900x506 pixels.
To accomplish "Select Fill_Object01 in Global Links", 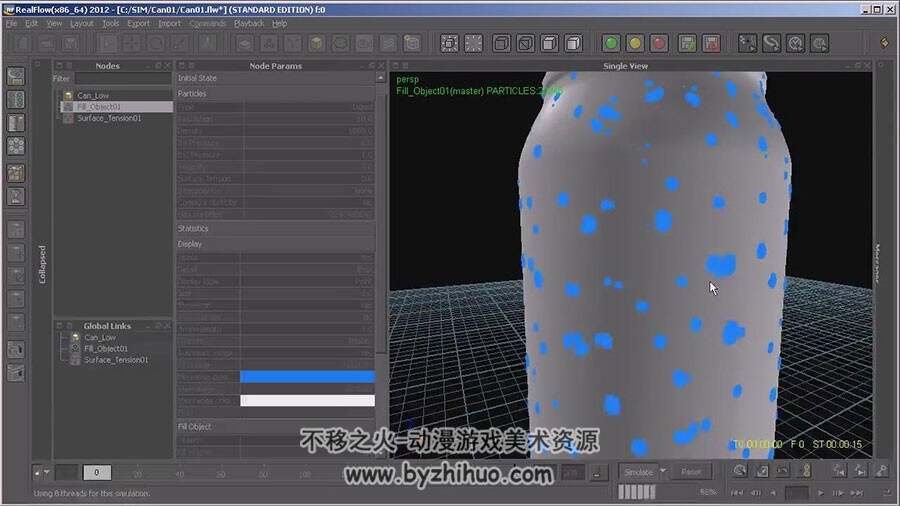I will click(x=106, y=349).
